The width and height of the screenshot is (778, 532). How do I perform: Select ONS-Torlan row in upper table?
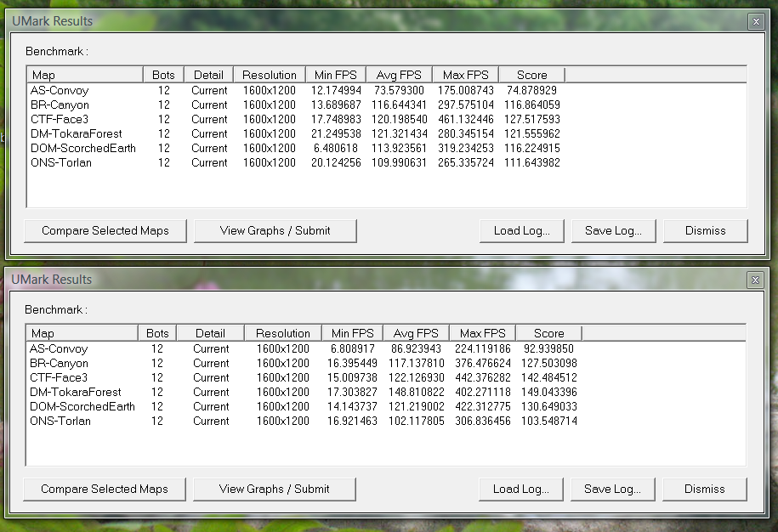point(295,162)
